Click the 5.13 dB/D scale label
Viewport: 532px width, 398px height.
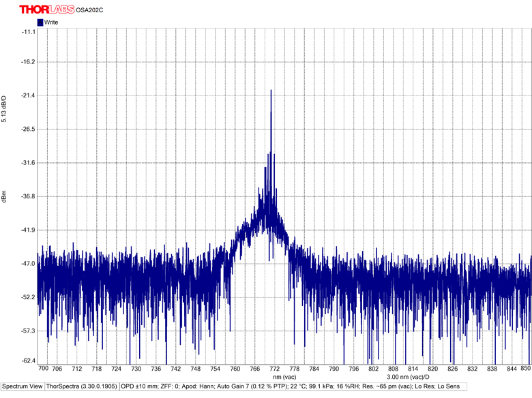point(4,109)
